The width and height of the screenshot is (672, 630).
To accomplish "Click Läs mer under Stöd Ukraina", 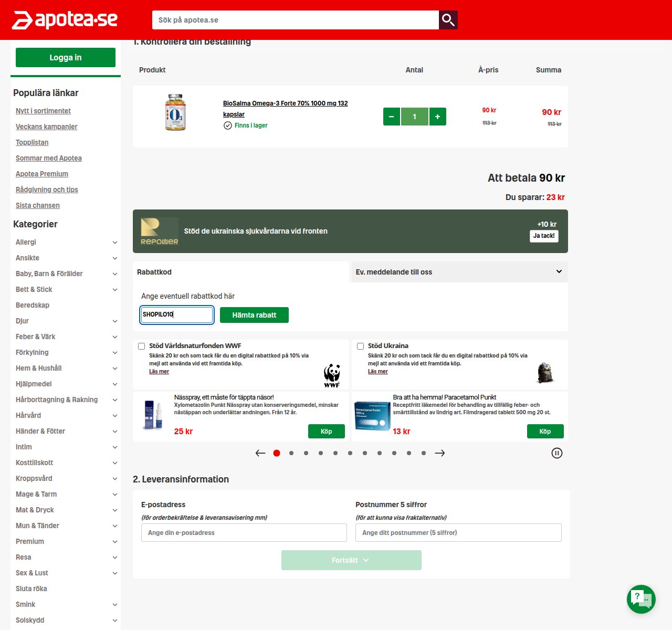I will coord(378,371).
